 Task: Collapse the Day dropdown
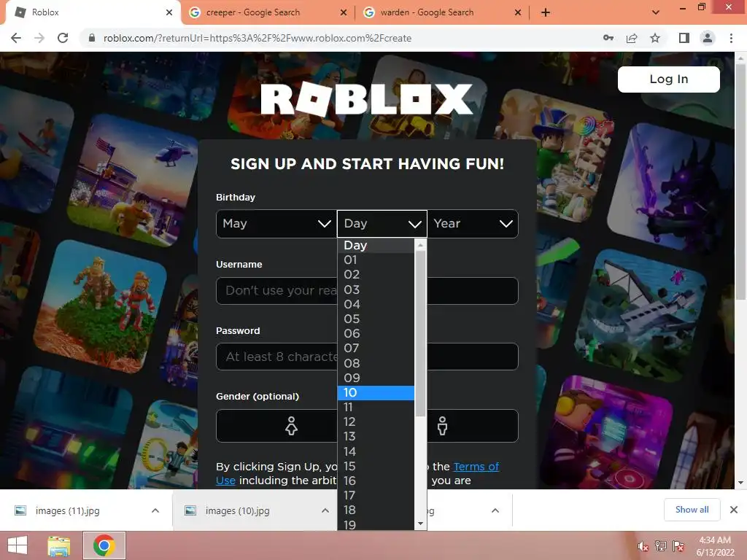382,224
